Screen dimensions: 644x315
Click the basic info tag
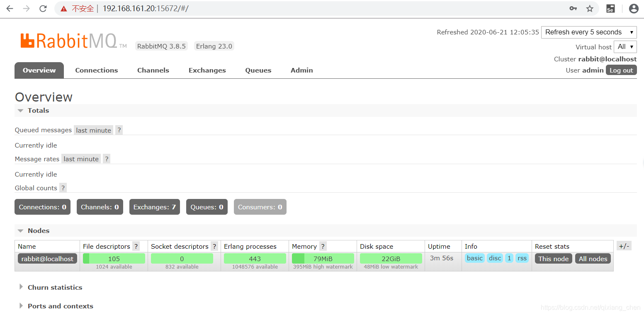pos(475,258)
